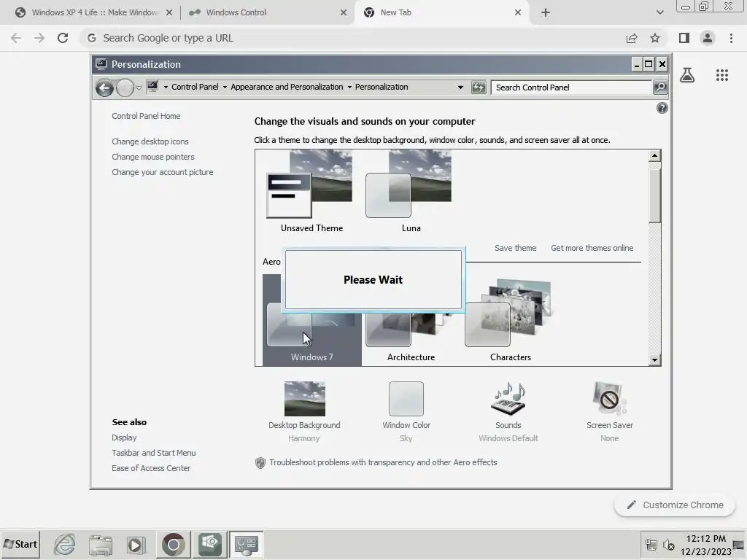Open the Personalization help icon

pyautogui.click(x=662, y=108)
